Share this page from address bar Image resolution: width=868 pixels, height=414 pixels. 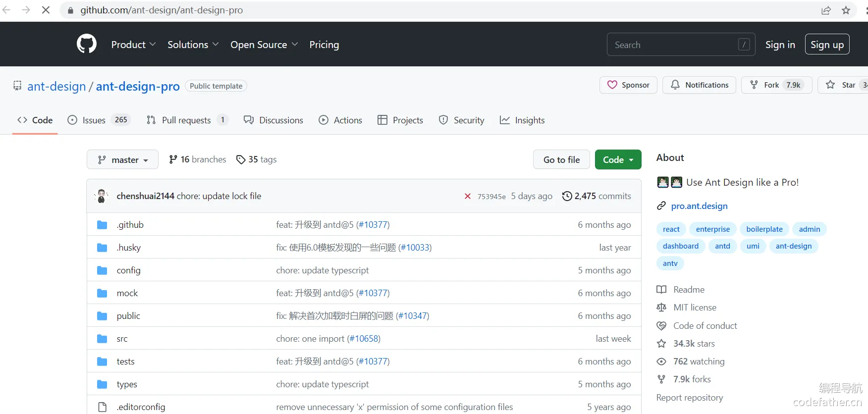tap(826, 10)
